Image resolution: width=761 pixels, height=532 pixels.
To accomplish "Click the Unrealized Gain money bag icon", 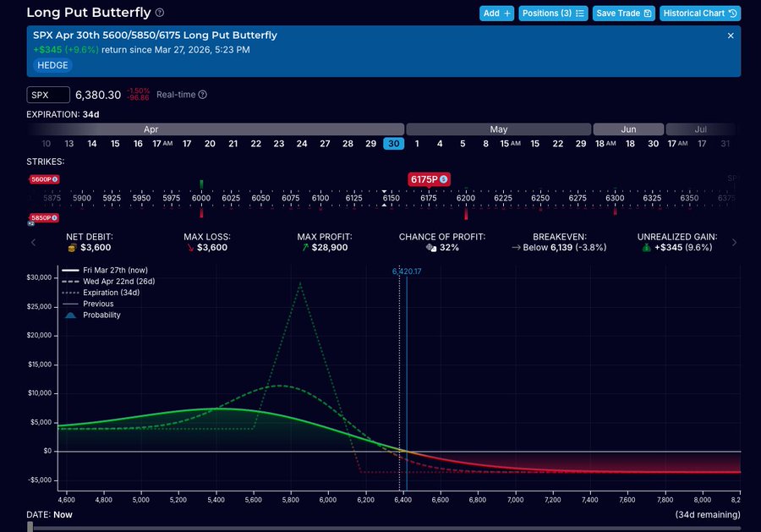I will coord(645,248).
